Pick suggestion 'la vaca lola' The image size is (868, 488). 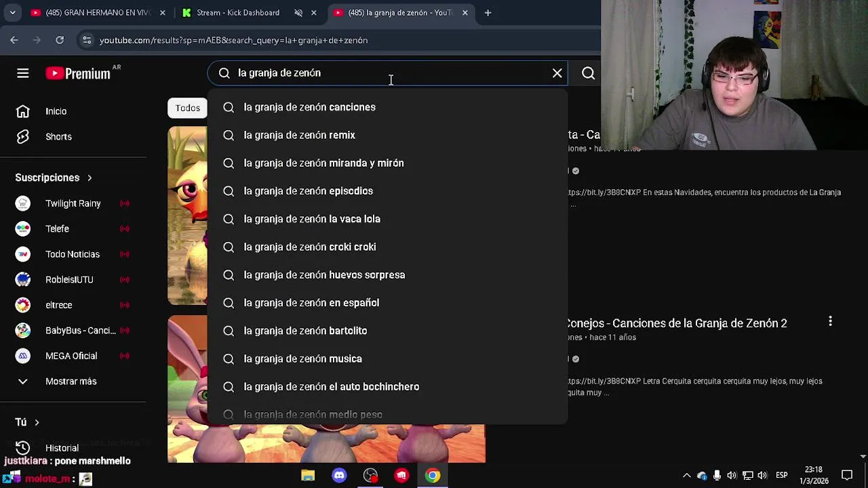pos(387,219)
